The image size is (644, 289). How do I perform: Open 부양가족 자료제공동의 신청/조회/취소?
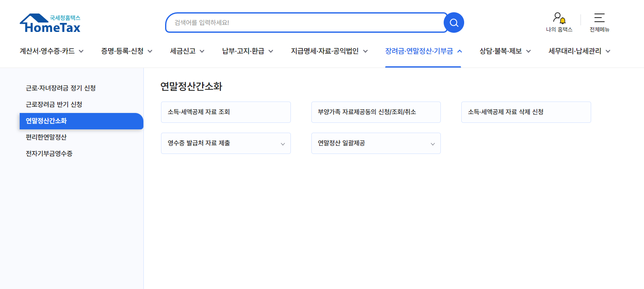click(x=376, y=112)
